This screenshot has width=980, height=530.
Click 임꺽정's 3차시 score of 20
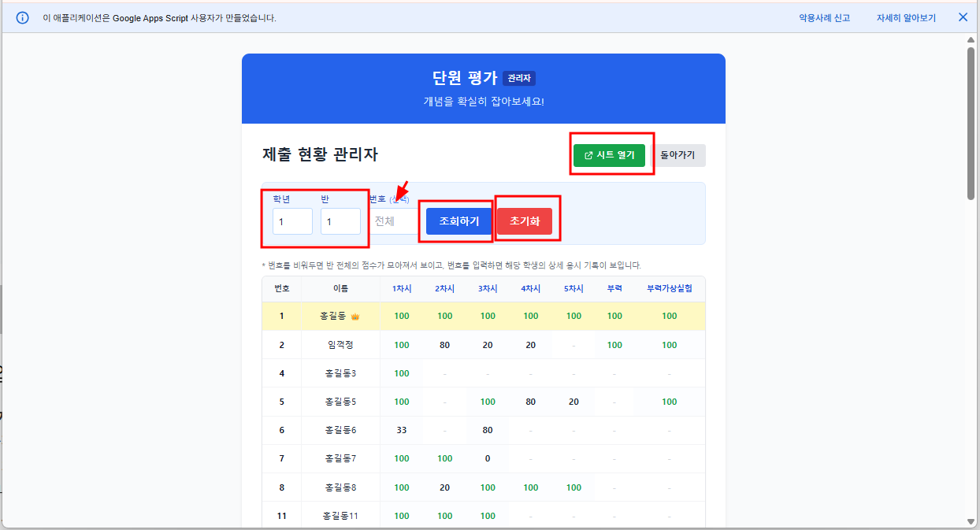click(x=488, y=345)
